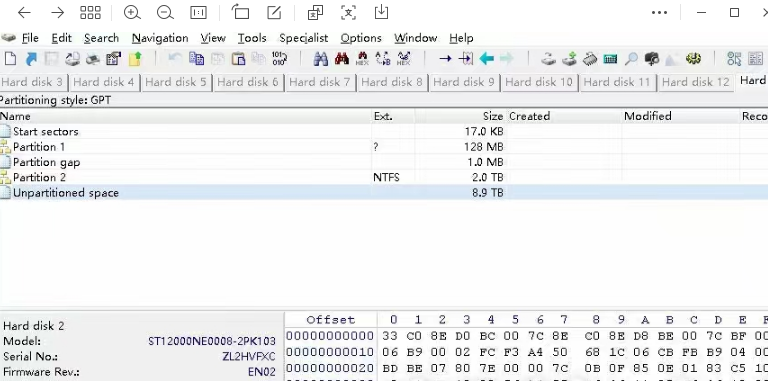
Task: Click the Find Text blue binoculars icon
Action: click(321, 59)
